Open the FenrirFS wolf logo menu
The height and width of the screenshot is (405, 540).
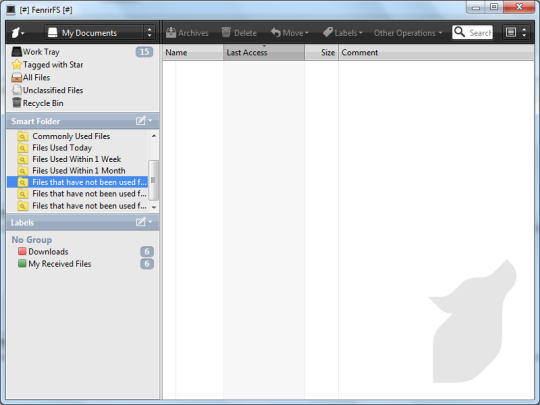[18, 33]
